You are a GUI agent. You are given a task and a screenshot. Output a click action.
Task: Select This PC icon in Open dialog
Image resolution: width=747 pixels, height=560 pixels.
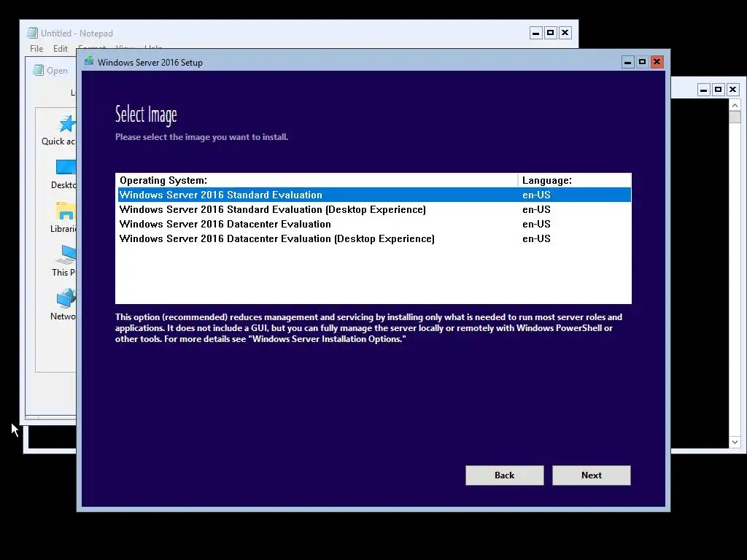(66, 254)
